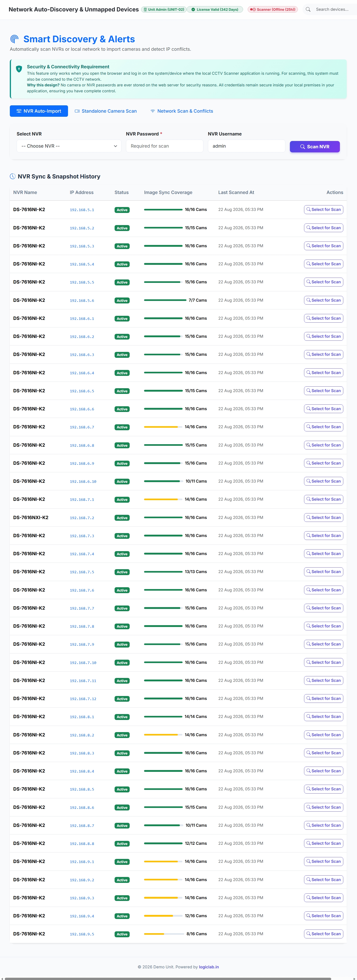Click the wifi icon on Network Scan tab
Viewport: 357px width, 980px height.
(x=153, y=111)
